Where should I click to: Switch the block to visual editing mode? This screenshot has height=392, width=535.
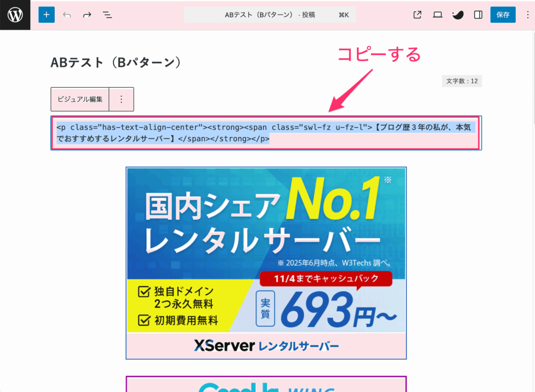[x=79, y=99]
